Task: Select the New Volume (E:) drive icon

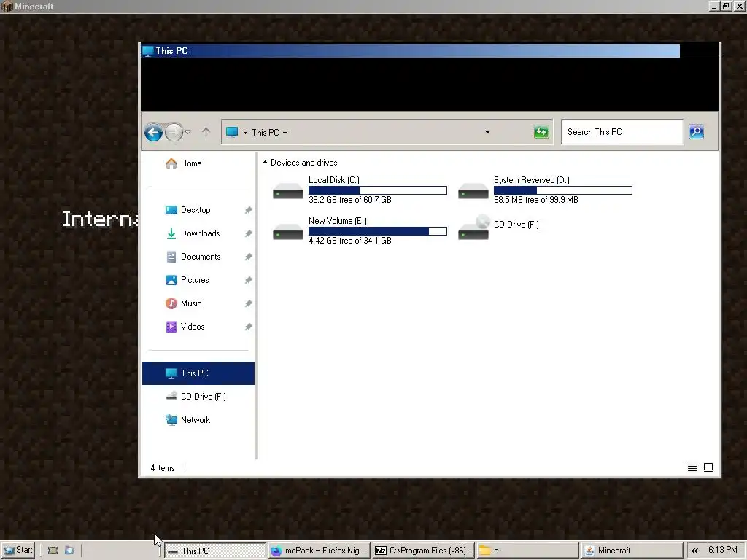Action: click(x=287, y=232)
